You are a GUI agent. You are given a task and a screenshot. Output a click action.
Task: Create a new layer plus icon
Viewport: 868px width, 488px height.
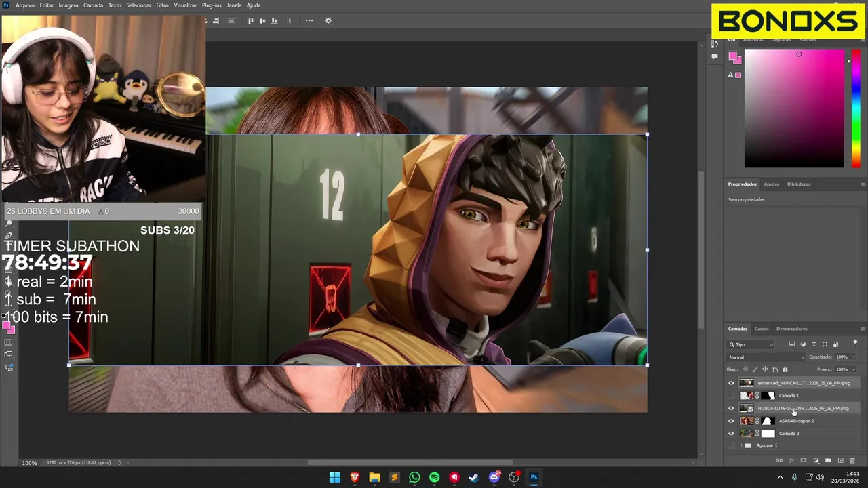(840, 460)
